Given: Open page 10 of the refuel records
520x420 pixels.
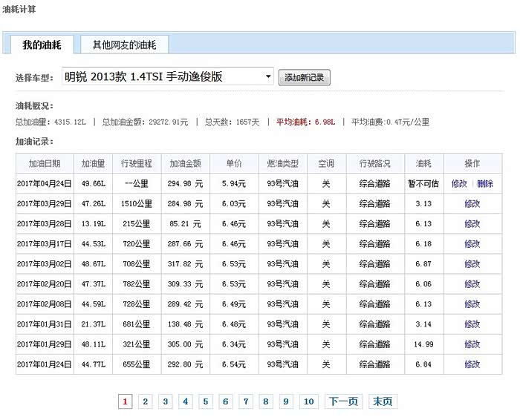Looking at the screenshot, I should pyautogui.click(x=309, y=401).
